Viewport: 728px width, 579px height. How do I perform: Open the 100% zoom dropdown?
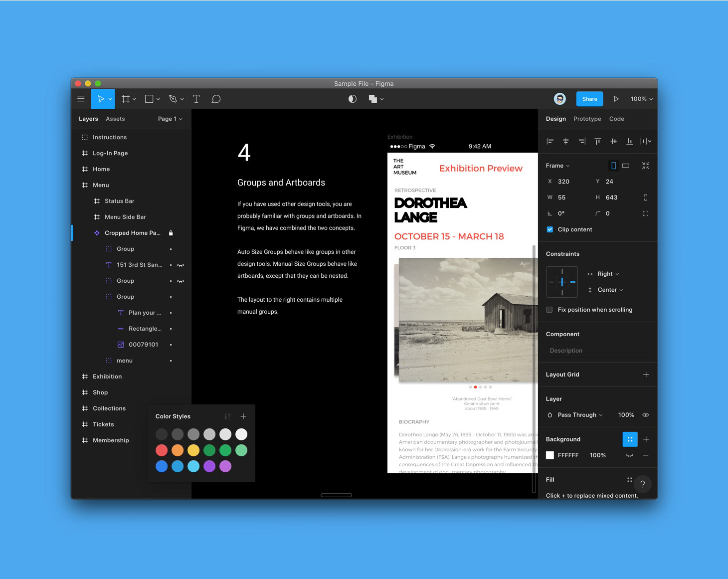click(641, 99)
